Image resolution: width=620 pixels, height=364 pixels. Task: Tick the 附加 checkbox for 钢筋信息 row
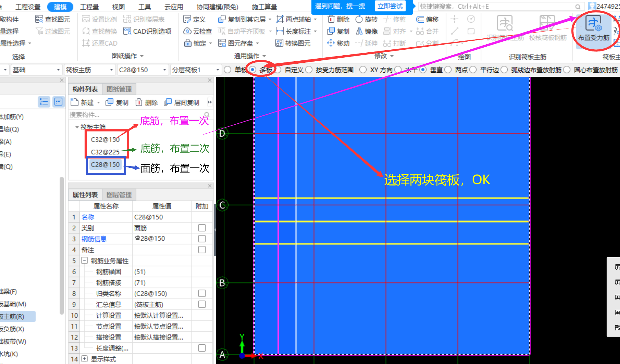(x=202, y=239)
